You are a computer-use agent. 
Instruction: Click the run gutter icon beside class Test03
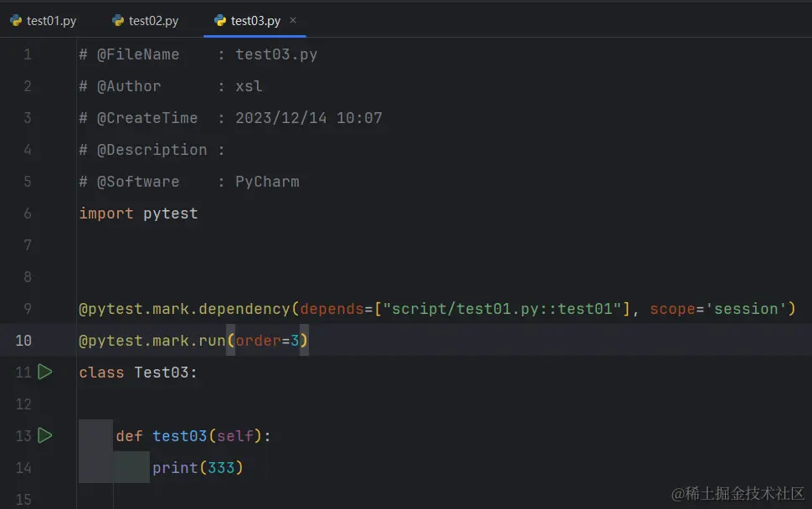point(45,372)
